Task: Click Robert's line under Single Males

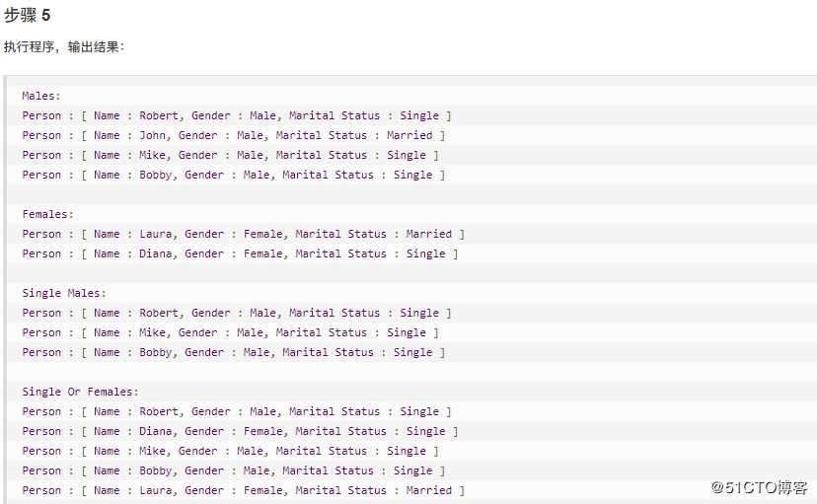Action: pyautogui.click(x=237, y=313)
